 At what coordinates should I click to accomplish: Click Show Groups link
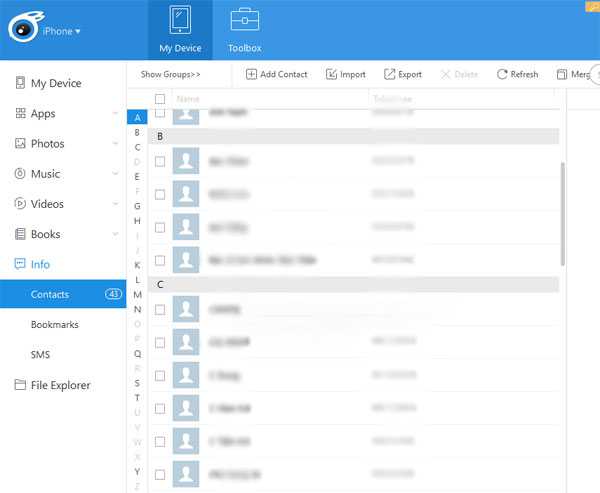click(x=170, y=74)
